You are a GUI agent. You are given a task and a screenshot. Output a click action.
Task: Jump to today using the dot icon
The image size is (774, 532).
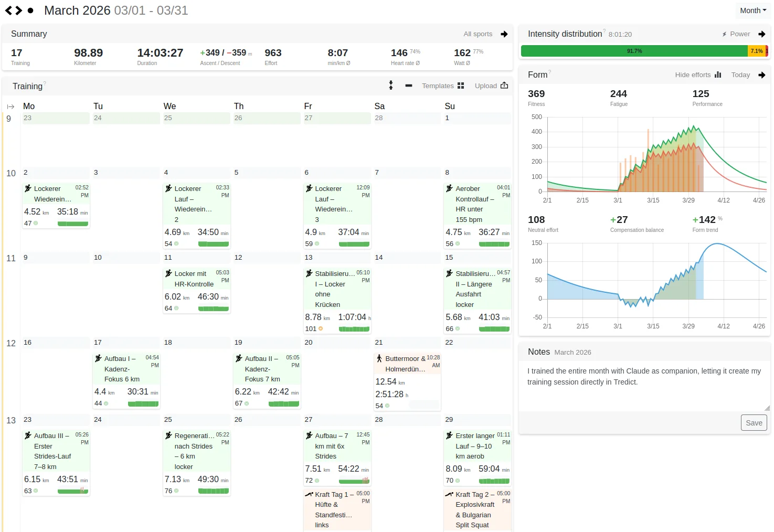(x=30, y=10)
